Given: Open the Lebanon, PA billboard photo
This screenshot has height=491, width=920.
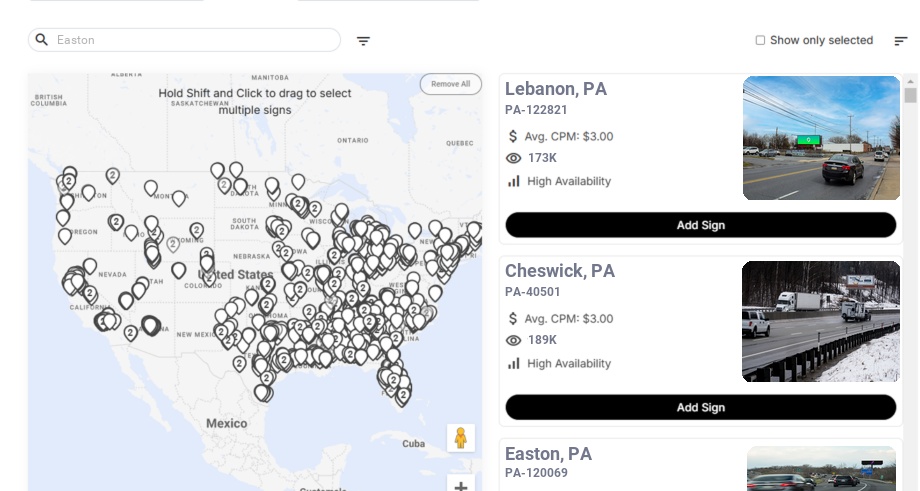Looking at the screenshot, I should (821, 138).
